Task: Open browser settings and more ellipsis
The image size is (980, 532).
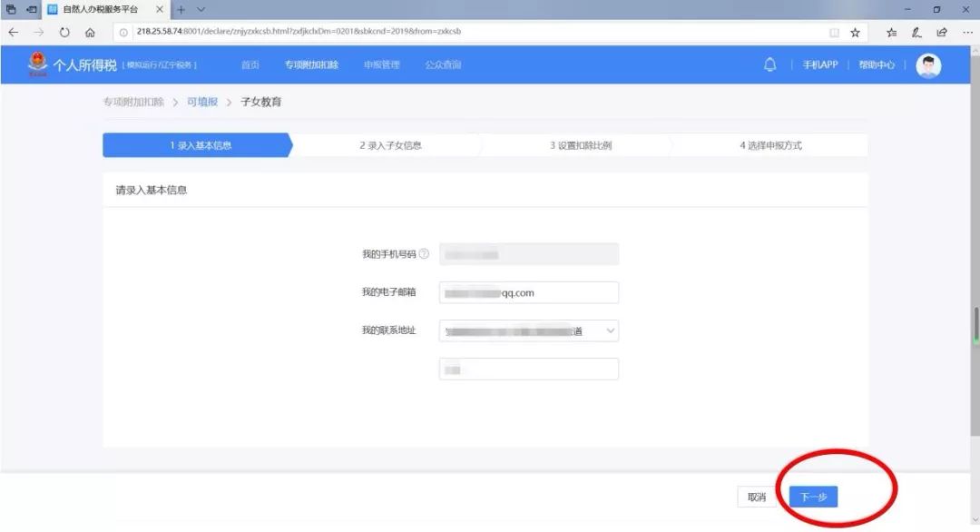Action: [967, 33]
